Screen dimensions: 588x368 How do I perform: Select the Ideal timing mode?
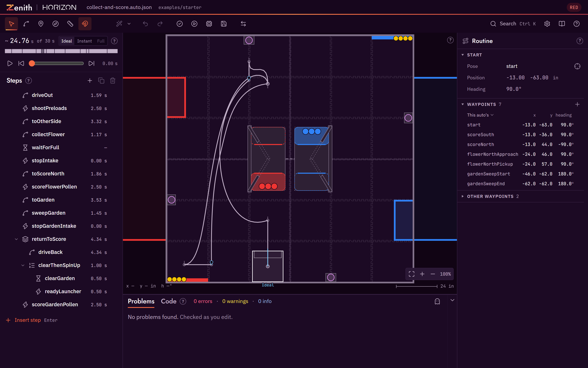pyautogui.click(x=67, y=41)
